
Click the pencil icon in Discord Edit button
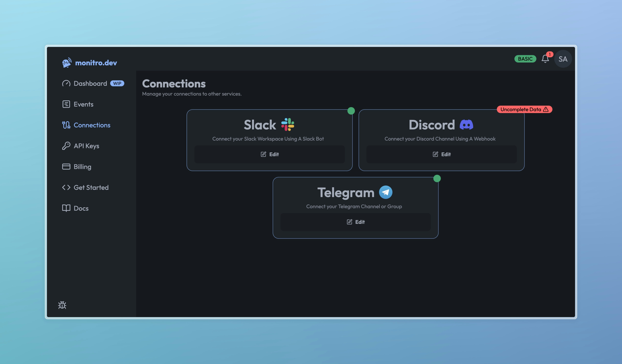coord(435,154)
